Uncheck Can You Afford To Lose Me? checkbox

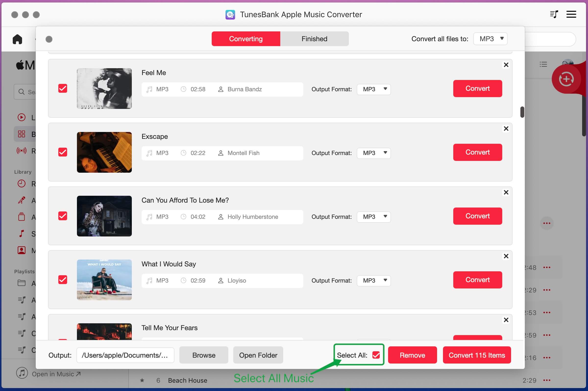pyautogui.click(x=63, y=216)
